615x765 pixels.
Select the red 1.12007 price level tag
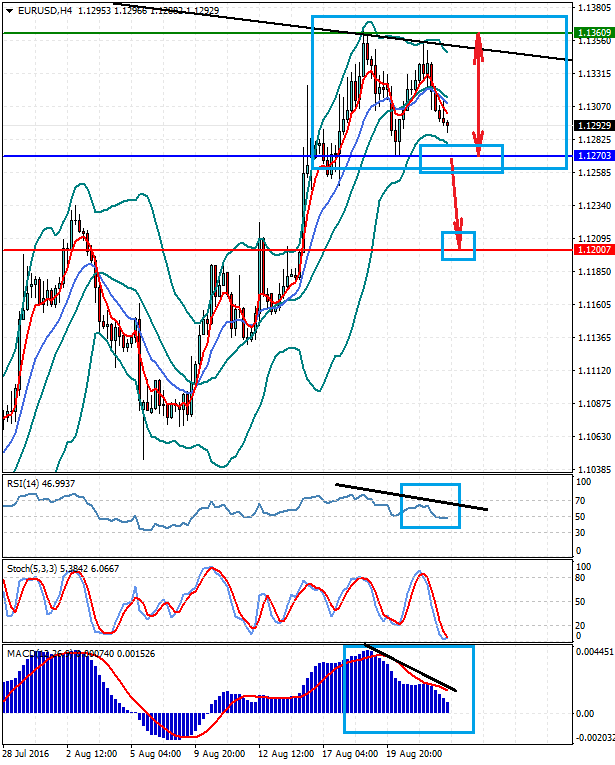pos(594,250)
